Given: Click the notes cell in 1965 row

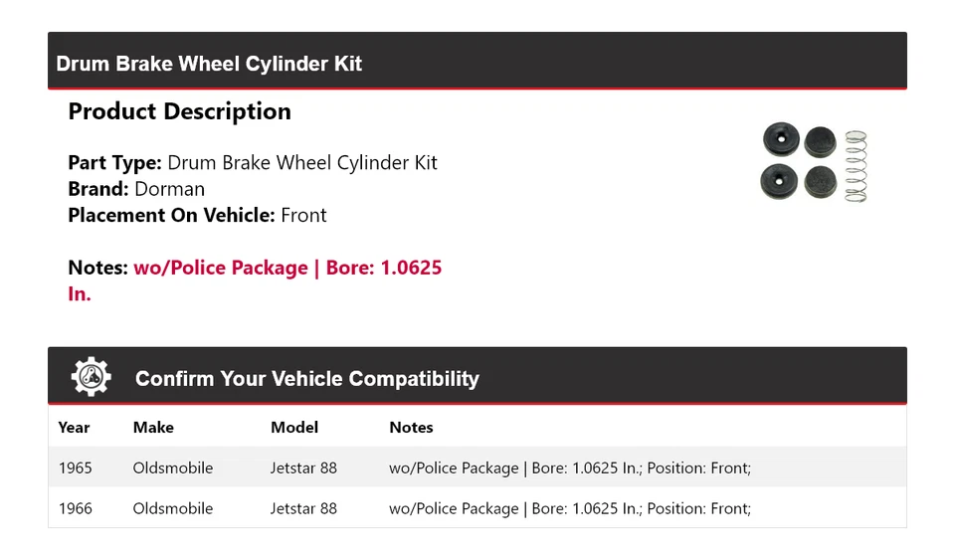Looking at the screenshot, I should coord(569,467).
